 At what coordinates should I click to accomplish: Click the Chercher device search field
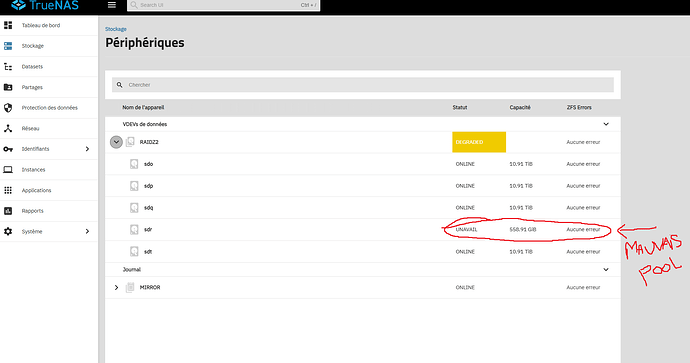363,84
